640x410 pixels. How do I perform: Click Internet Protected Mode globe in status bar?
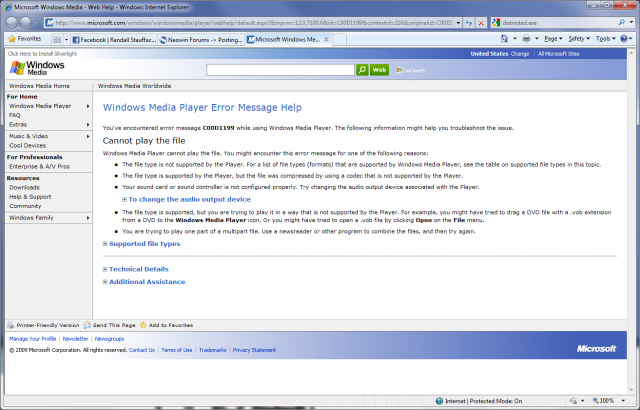click(x=439, y=401)
